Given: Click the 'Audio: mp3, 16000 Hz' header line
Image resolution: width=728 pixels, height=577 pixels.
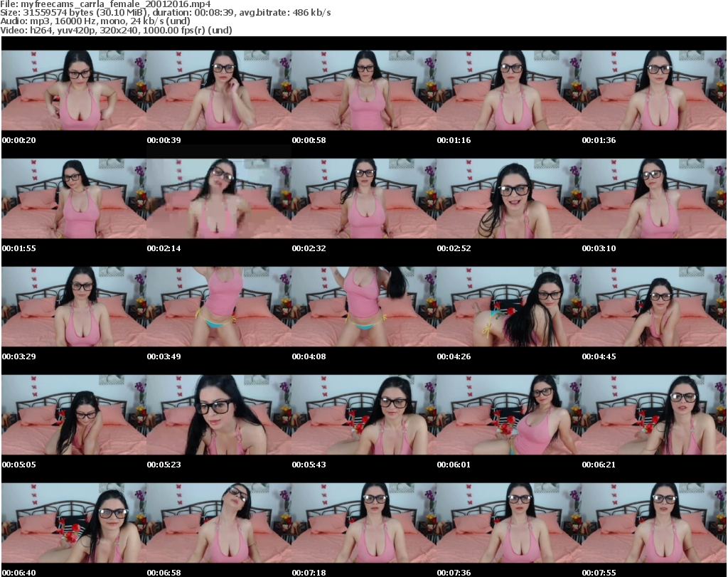Looking at the screenshot, I should coord(95,21).
